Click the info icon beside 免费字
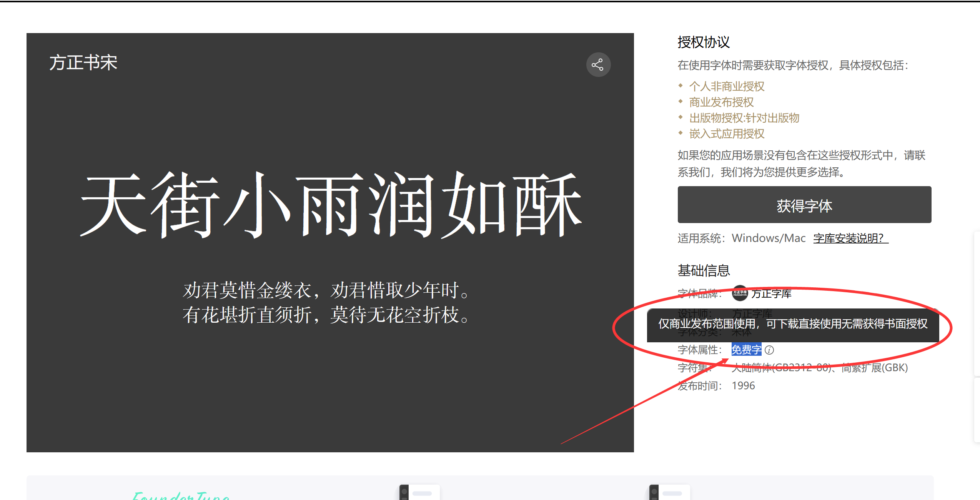Image resolution: width=980 pixels, height=500 pixels. click(769, 350)
